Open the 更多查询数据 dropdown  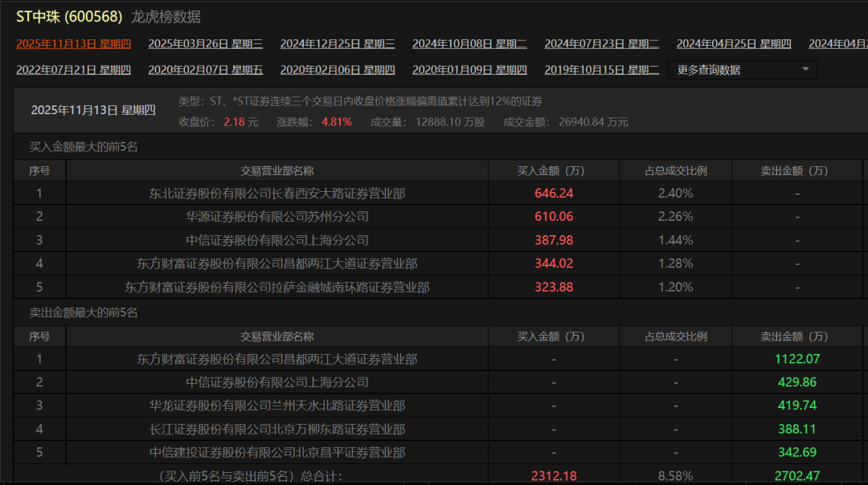point(743,70)
